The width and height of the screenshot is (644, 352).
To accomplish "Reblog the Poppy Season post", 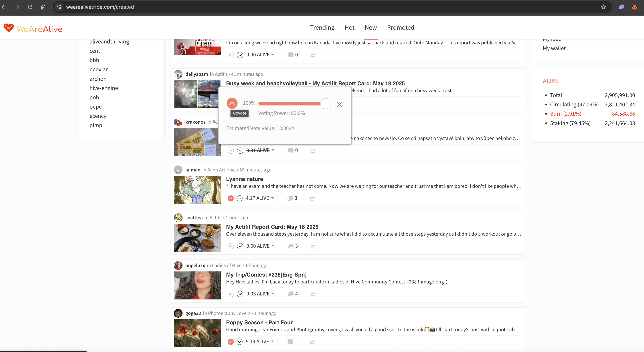I will click(312, 342).
